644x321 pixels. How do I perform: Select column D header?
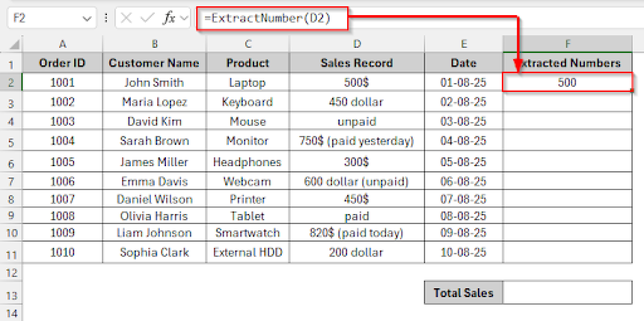pos(357,44)
